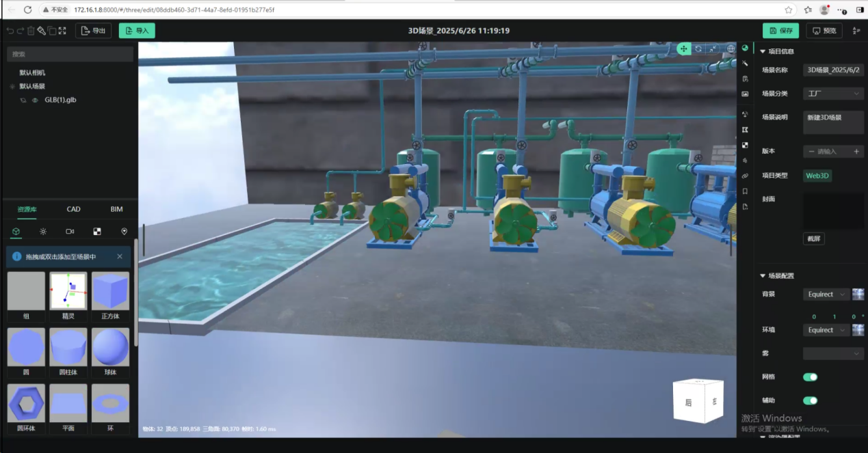Click the 保存 save button

pos(780,31)
